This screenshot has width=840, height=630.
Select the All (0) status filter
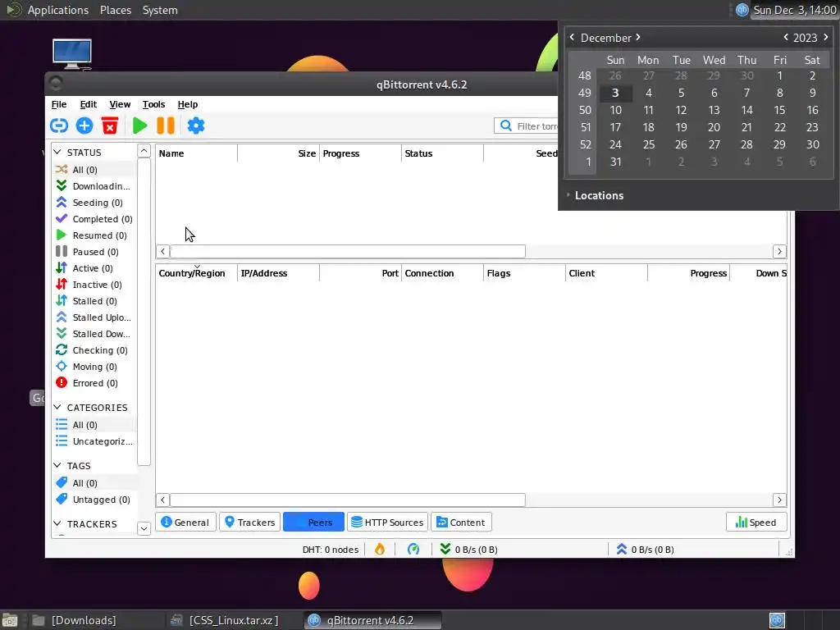tap(94, 169)
